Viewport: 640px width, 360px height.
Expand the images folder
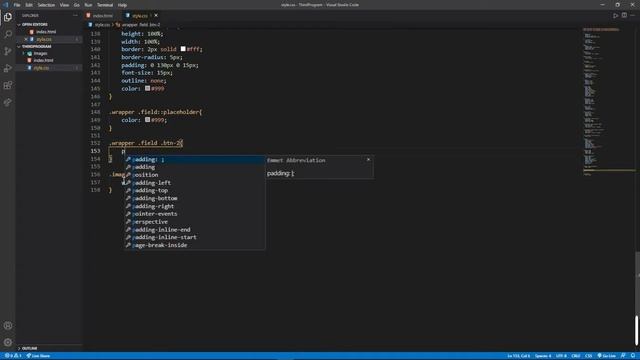pyautogui.click(x=40, y=53)
